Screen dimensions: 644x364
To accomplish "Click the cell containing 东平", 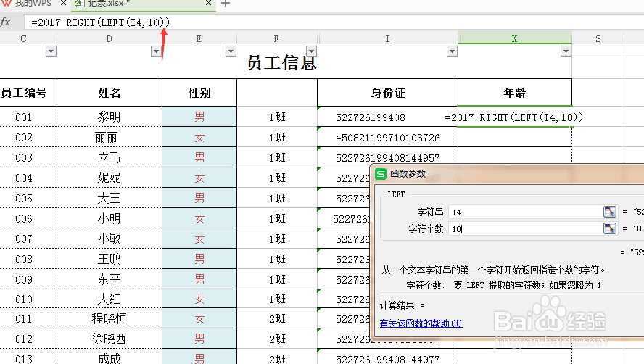I will tap(110, 279).
